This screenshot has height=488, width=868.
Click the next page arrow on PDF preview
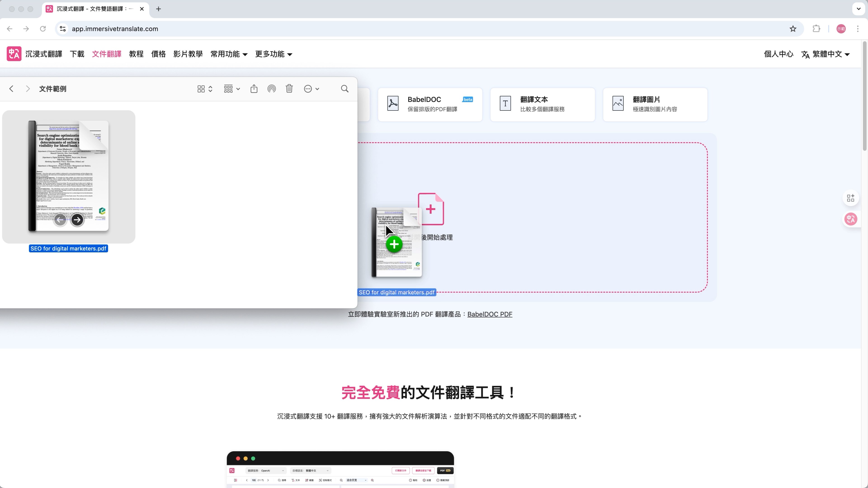click(77, 220)
